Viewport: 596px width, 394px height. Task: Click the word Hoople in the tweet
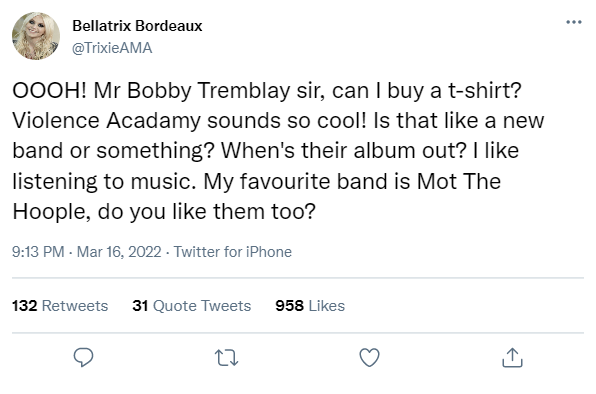coord(51,212)
